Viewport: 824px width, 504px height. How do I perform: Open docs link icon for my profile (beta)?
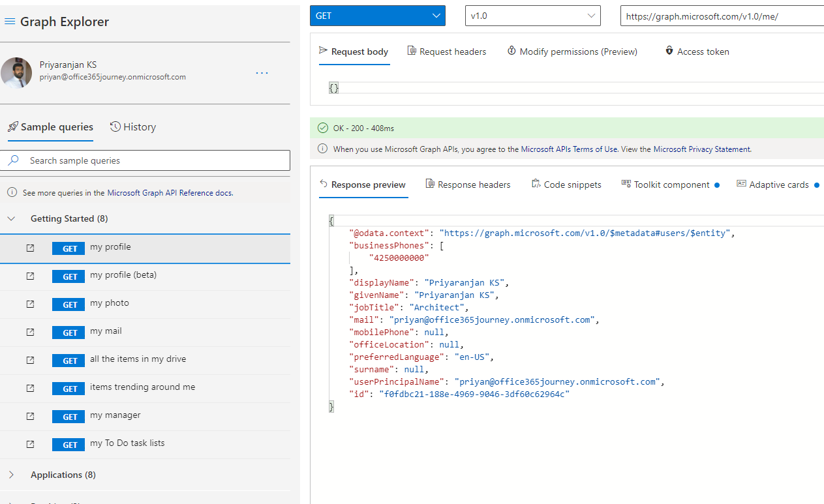click(x=30, y=276)
